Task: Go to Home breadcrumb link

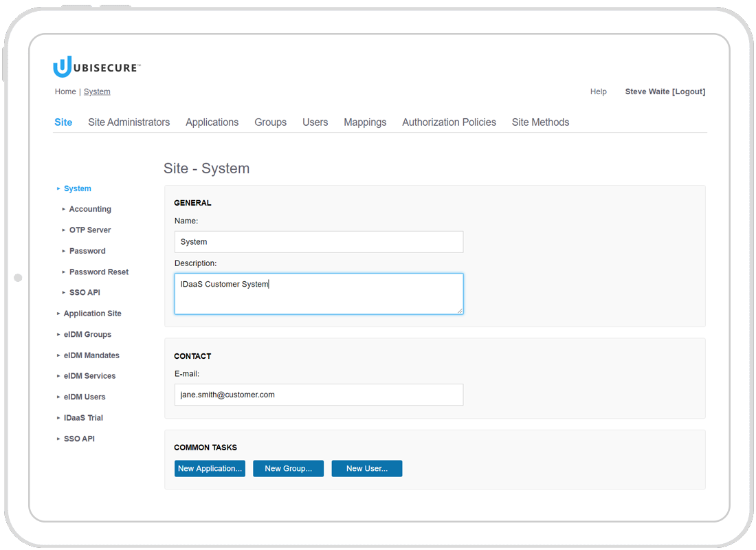Action: pos(65,91)
